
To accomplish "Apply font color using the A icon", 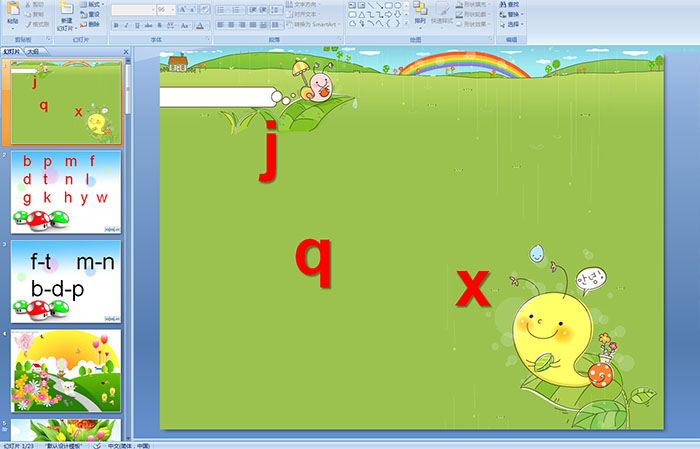I will [x=200, y=25].
